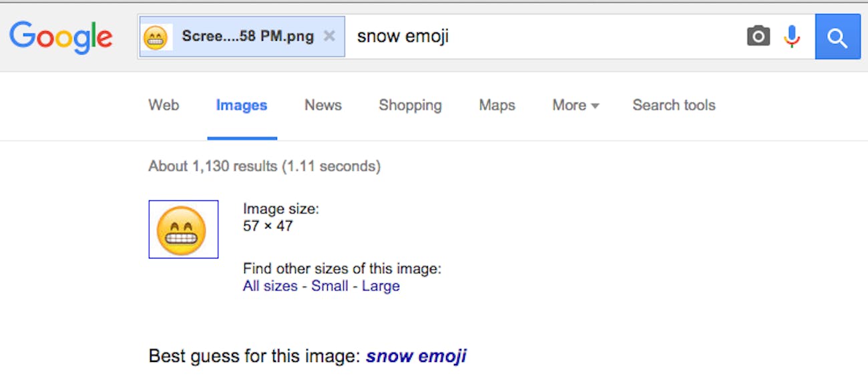Follow the All sizes link
This screenshot has height=390, width=868.
pos(270,286)
